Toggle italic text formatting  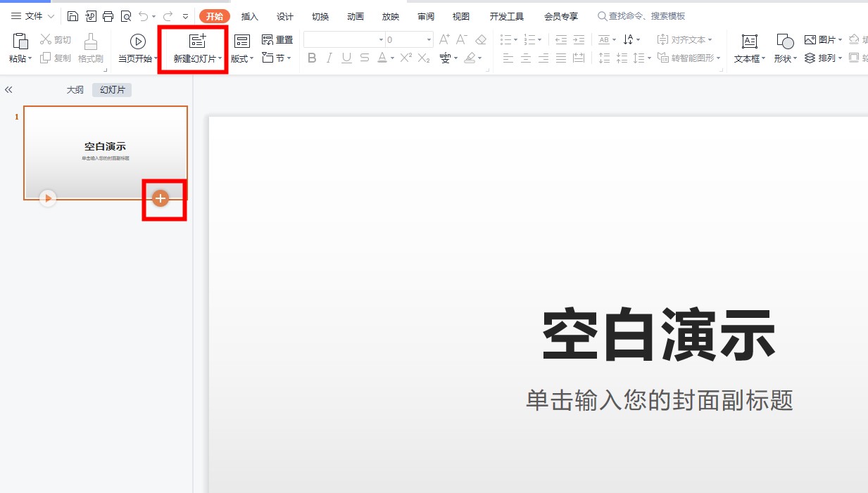pos(329,58)
